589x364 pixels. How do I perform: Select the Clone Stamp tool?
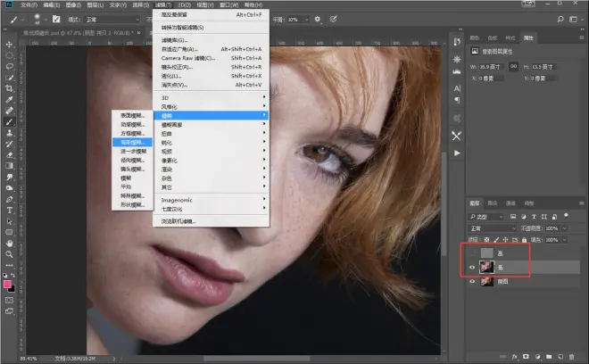[10, 133]
